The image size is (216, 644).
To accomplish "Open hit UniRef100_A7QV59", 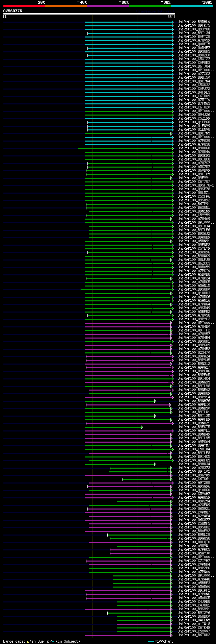I will 194,41.
